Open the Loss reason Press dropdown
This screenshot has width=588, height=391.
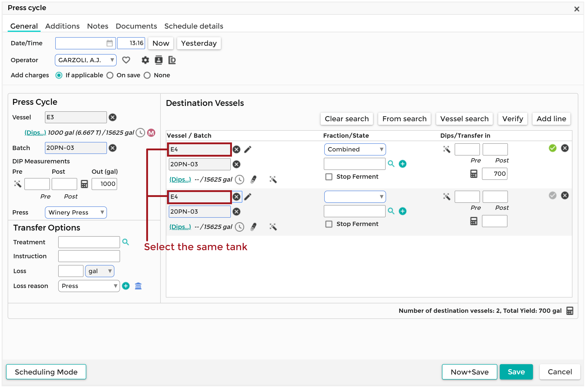tap(89, 286)
